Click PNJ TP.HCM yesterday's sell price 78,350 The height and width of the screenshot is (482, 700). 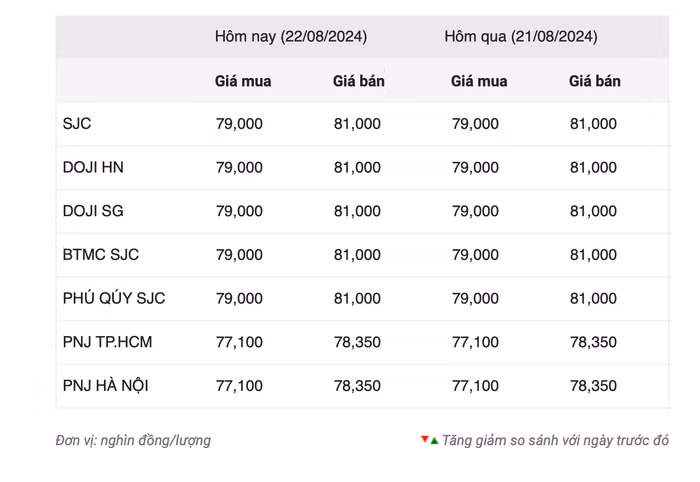[x=593, y=342]
